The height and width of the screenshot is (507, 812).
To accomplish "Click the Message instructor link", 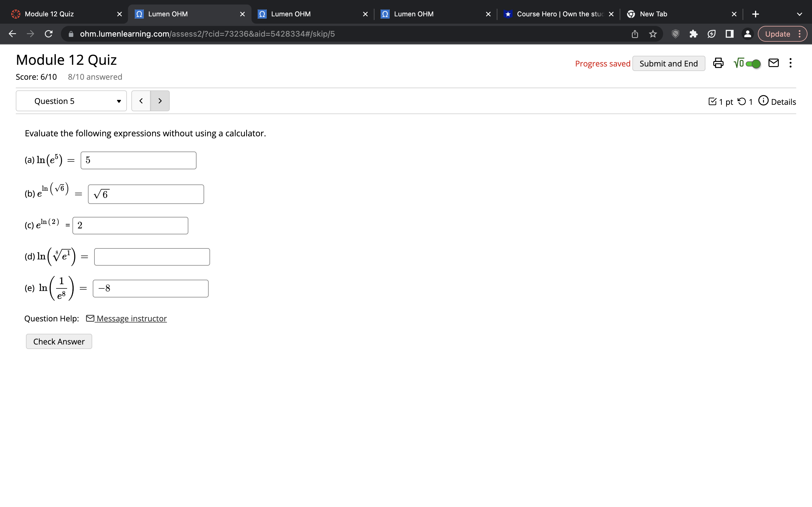I will (x=131, y=319).
